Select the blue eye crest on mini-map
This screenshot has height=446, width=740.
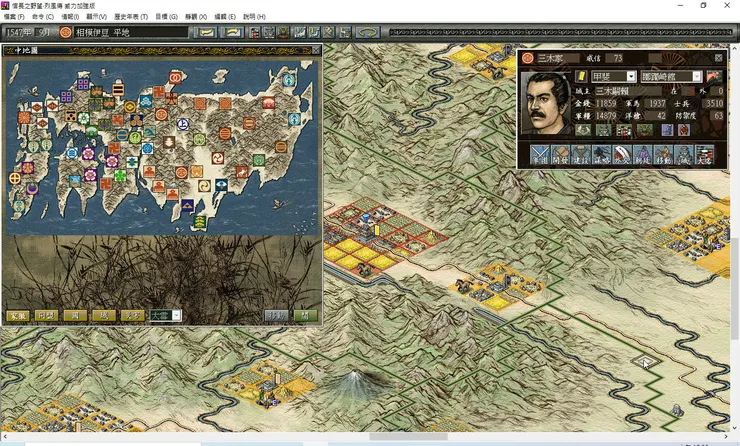(x=221, y=185)
